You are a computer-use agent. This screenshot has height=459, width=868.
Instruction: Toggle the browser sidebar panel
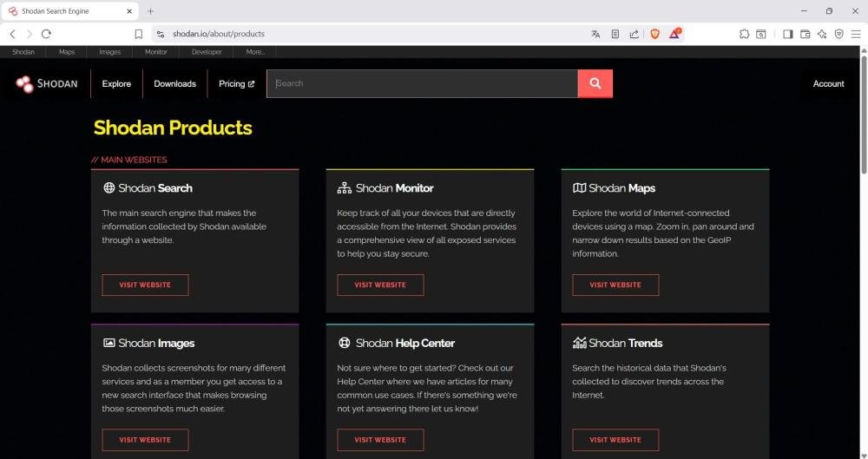(x=788, y=34)
